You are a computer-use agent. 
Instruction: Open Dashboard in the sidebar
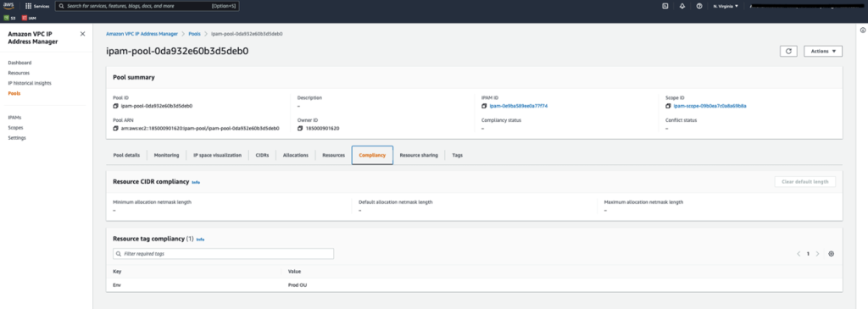point(19,63)
